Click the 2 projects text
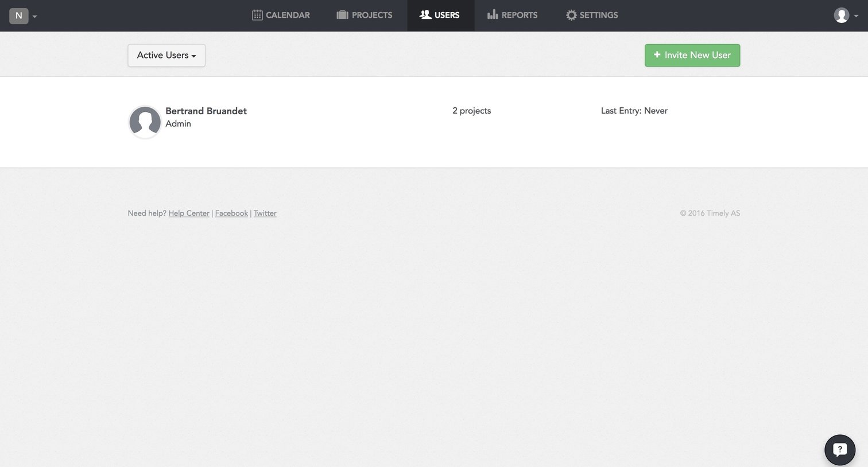This screenshot has height=467, width=868. 472,111
